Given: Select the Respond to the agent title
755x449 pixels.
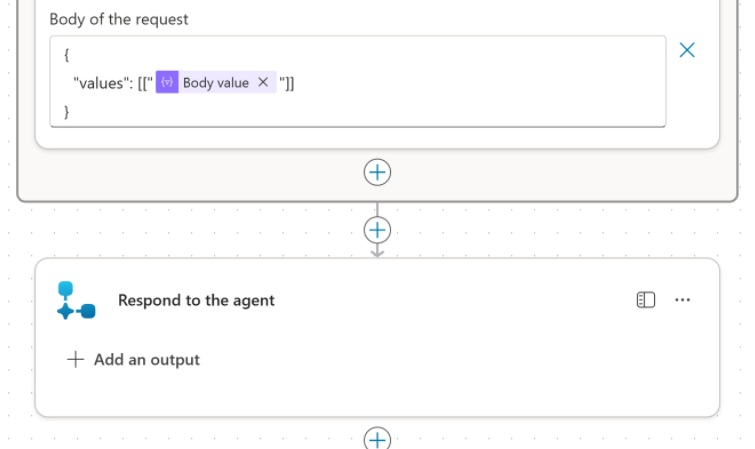Looking at the screenshot, I should tap(196, 300).
